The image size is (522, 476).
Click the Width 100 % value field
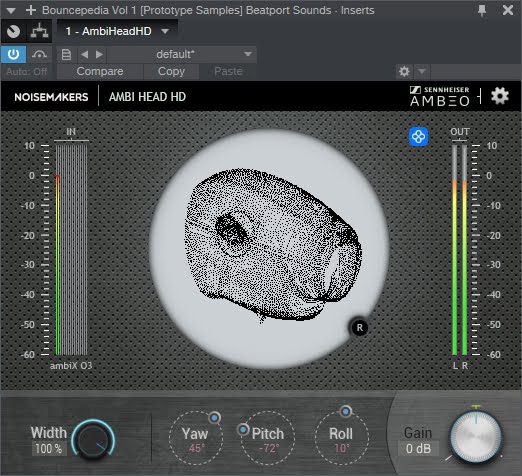(x=49, y=449)
